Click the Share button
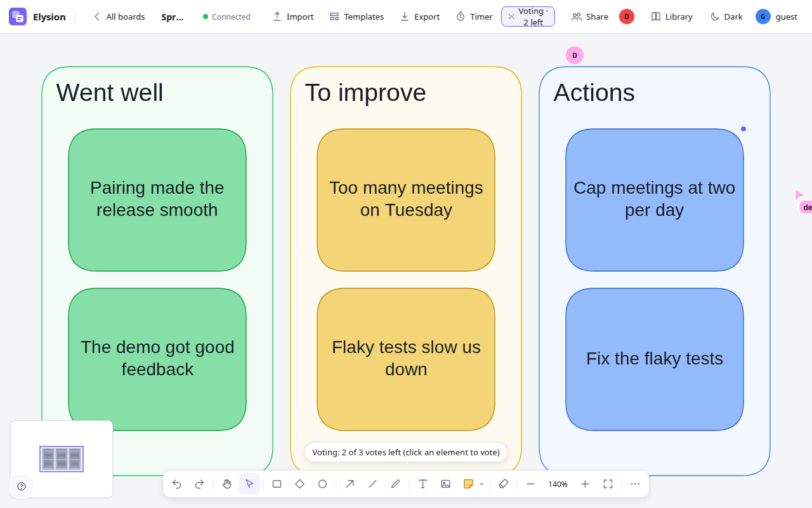The height and width of the screenshot is (508, 812). coord(590,17)
